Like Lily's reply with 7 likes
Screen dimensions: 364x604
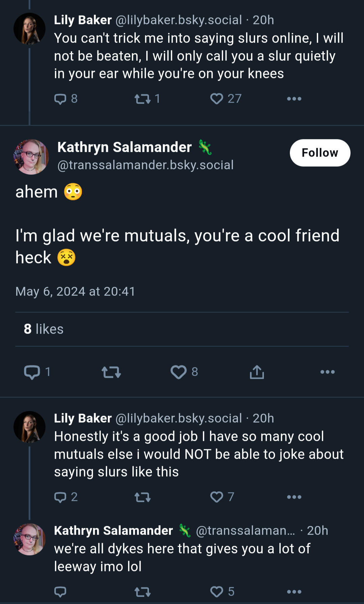pyautogui.click(x=222, y=497)
